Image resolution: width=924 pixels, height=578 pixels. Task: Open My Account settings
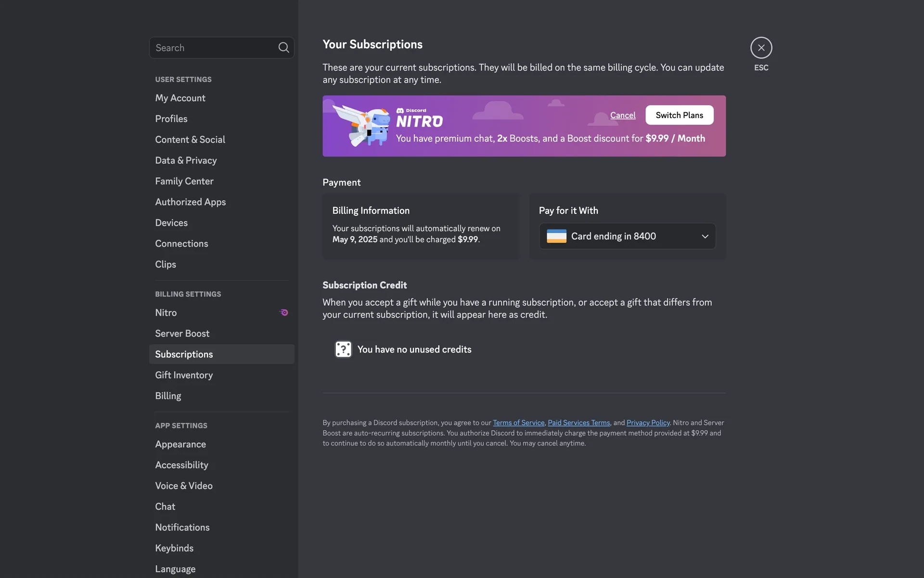coord(221,98)
